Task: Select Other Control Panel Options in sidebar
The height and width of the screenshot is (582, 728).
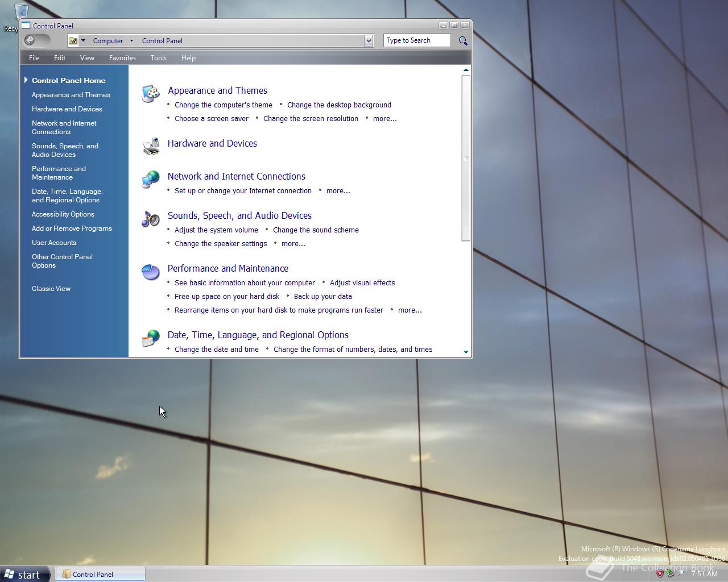Action: pos(62,261)
